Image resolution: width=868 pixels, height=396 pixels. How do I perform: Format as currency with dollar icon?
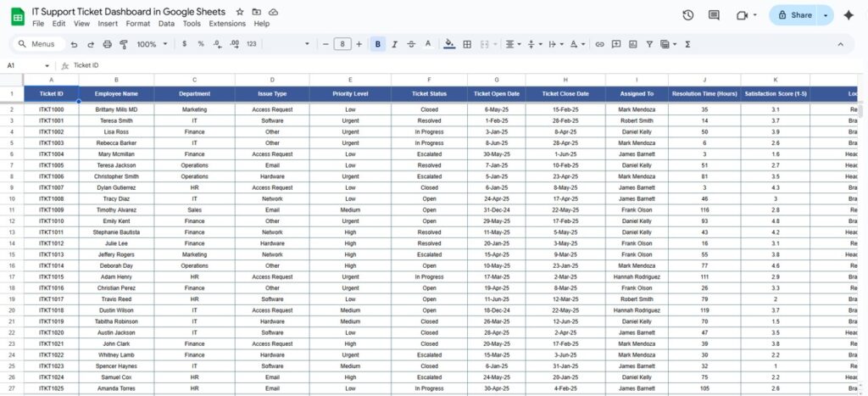coord(184,44)
